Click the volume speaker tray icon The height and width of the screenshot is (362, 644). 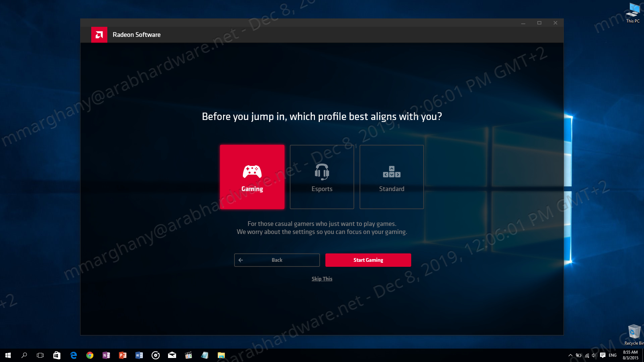click(594, 355)
